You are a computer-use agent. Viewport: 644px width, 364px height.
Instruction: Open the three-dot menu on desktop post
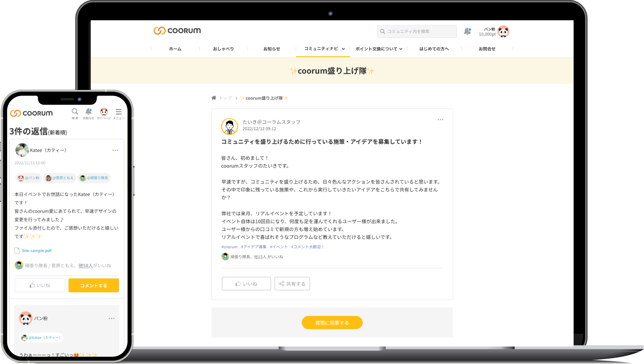[x=440, y=120]
